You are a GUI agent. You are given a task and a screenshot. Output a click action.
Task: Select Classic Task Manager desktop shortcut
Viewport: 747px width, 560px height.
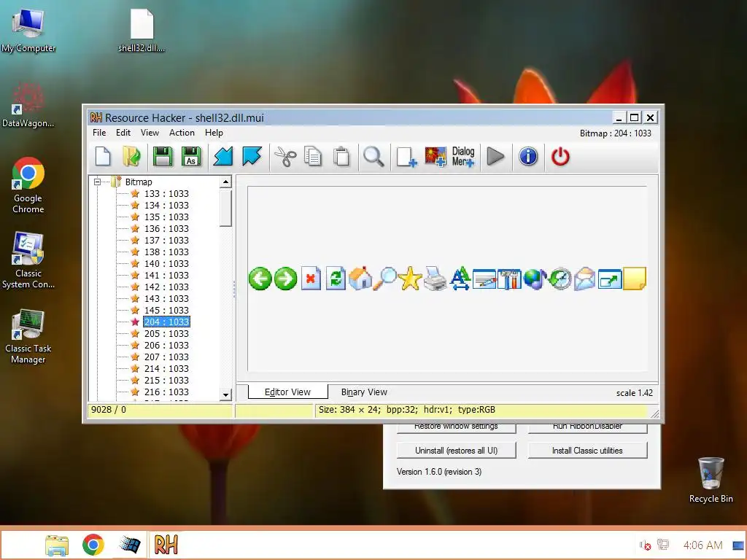pos(28,337)
